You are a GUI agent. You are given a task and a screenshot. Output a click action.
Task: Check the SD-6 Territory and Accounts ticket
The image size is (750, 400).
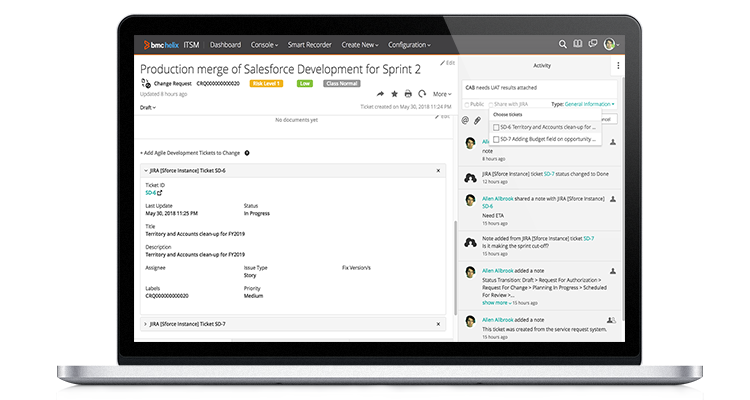[497, 127]
